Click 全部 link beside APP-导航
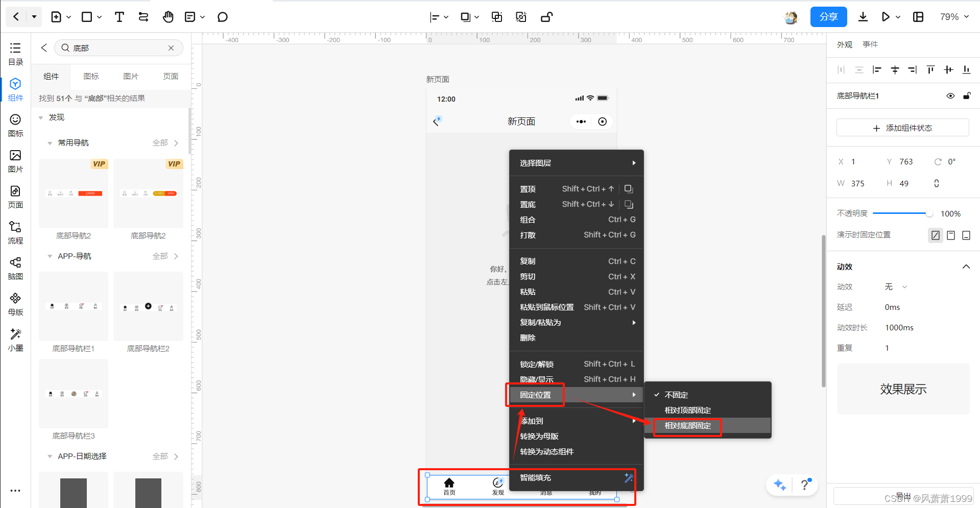Image resolution: width=980 pixels, height=508 pixels. 165,256
